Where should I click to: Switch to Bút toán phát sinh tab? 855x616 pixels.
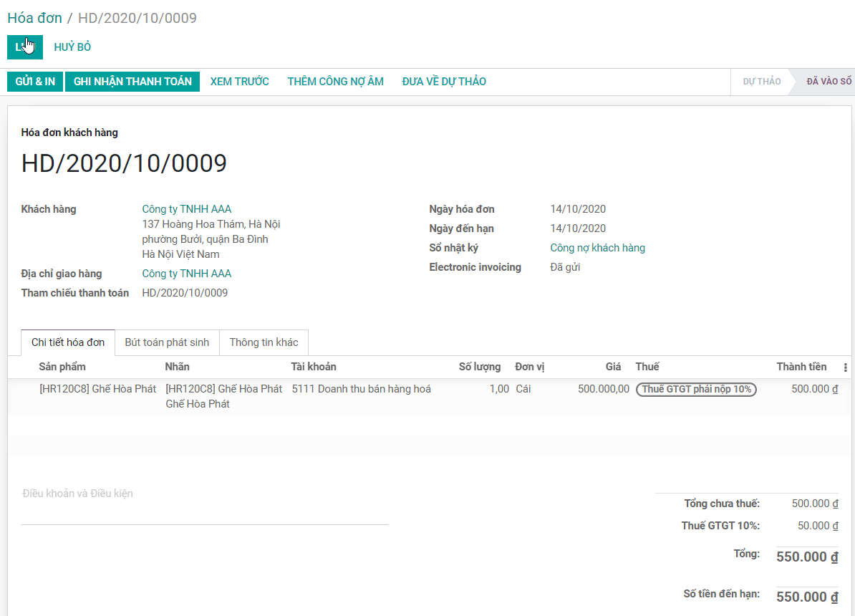pyautogui.click(x=167, y=342)
